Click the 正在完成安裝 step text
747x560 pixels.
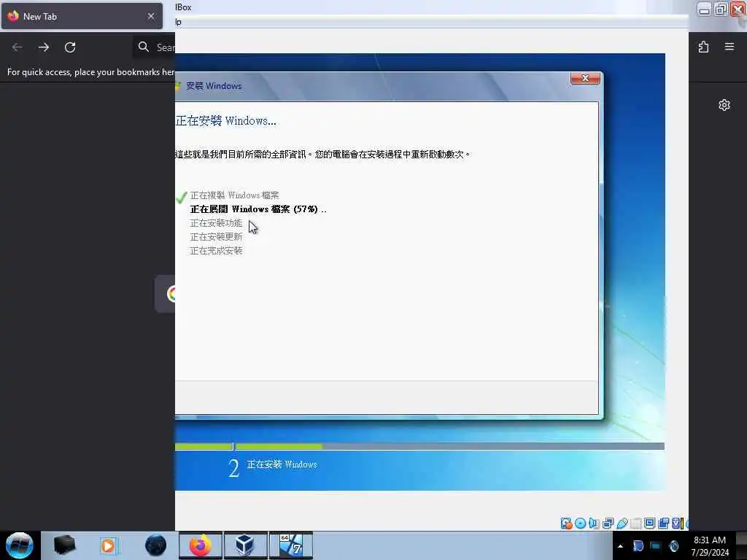216,251
